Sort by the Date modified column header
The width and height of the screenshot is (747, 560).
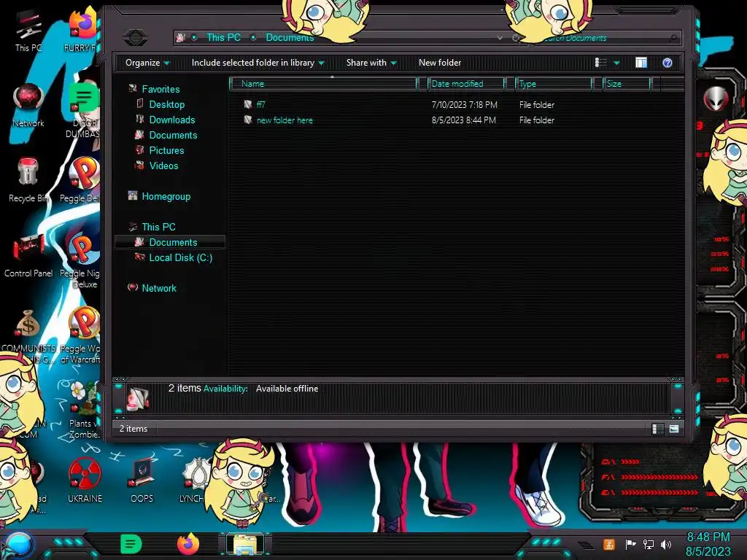point(466,84)
